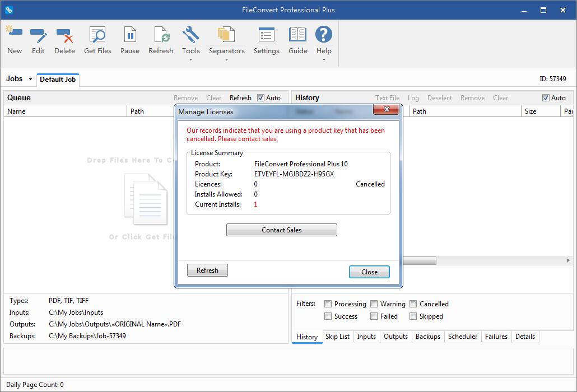Delete the current job
577x392 pixels.
click(x=64, y=39)
